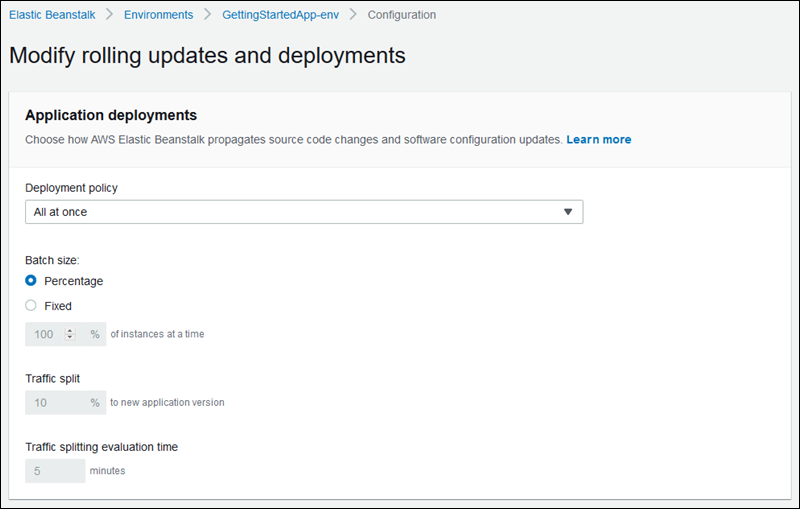Navigate to Environments in the breadcrumb
Viewport: 800px width, 509px height.
[158, 15]
